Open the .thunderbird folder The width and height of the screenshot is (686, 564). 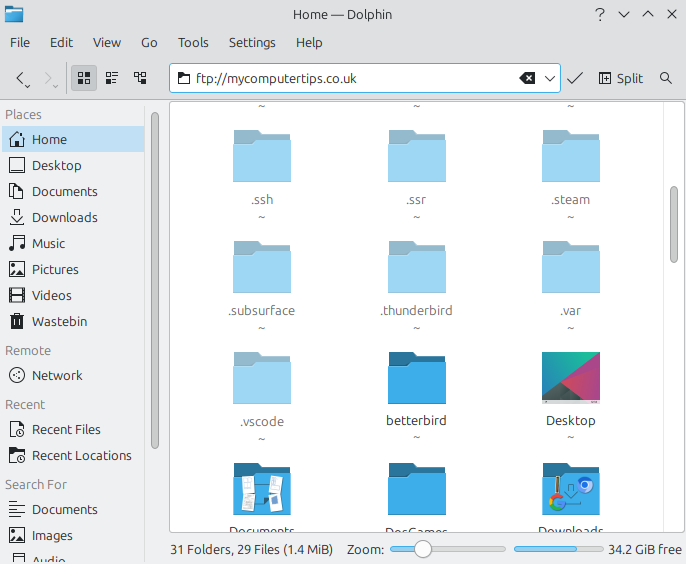[x=416, y=268]
